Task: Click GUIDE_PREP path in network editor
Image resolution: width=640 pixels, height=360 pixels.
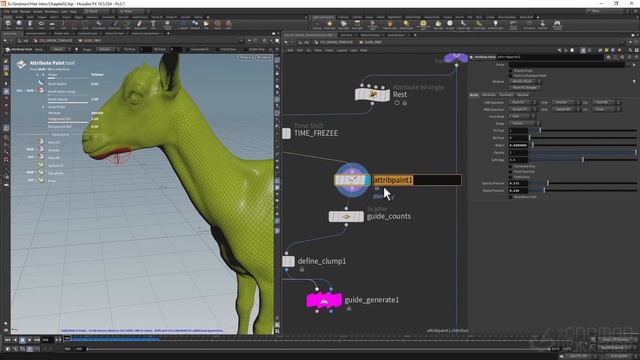Action: point(373,42)
